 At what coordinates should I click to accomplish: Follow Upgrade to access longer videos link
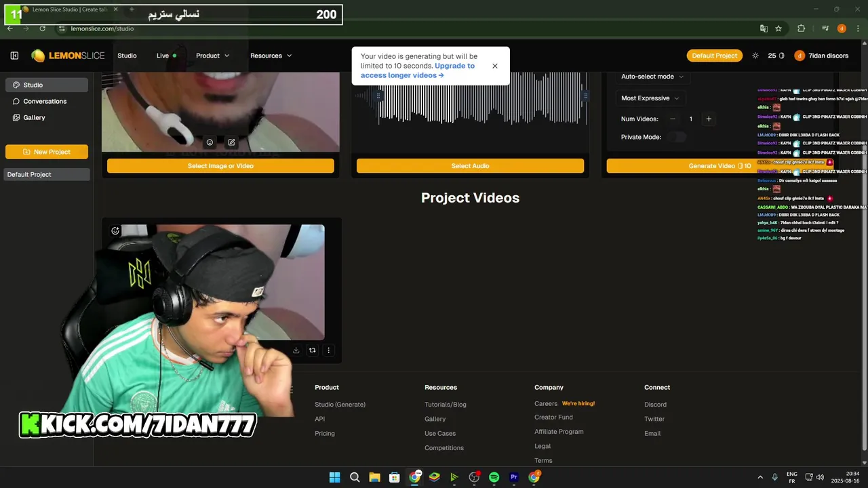pyautogui.click(x=418, y=70)
